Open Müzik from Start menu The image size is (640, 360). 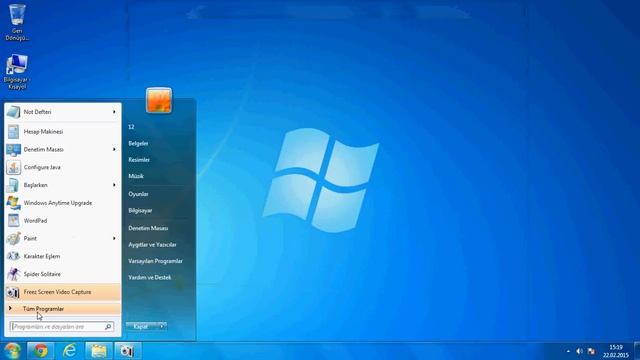click(136, 176)
